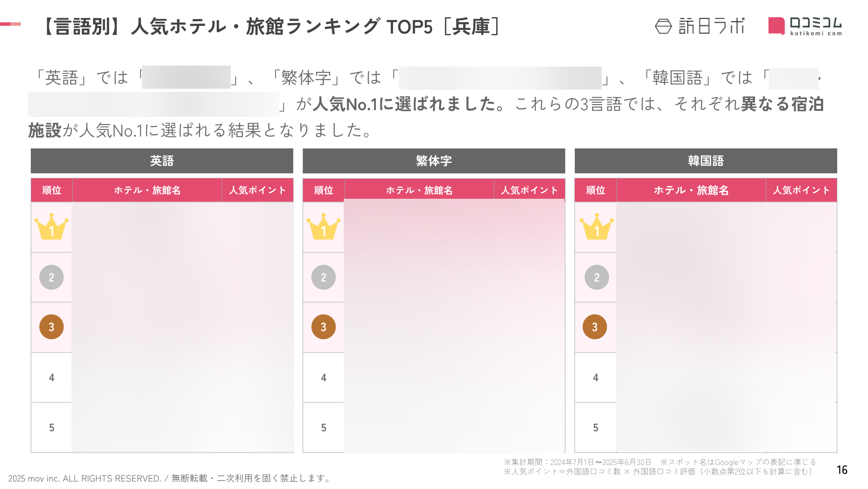Click ホテル・旅館名 column header in 繁体字 table

coord(419,190)
